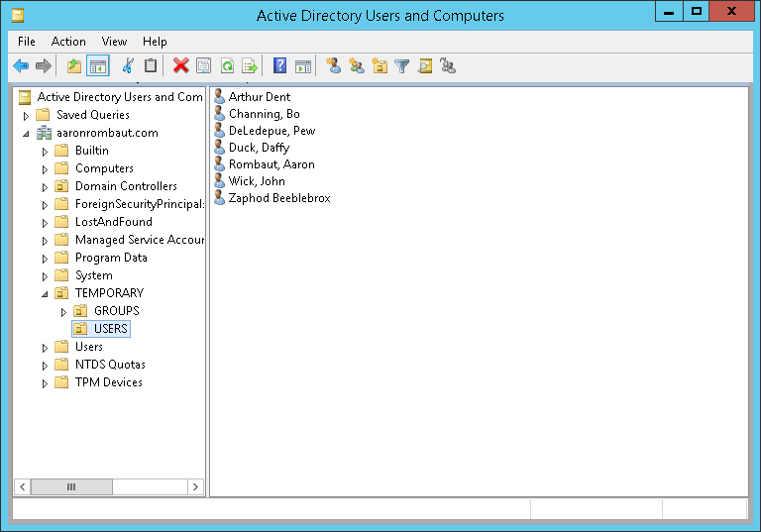Expand the LostAndFound container

pos(45,223)
